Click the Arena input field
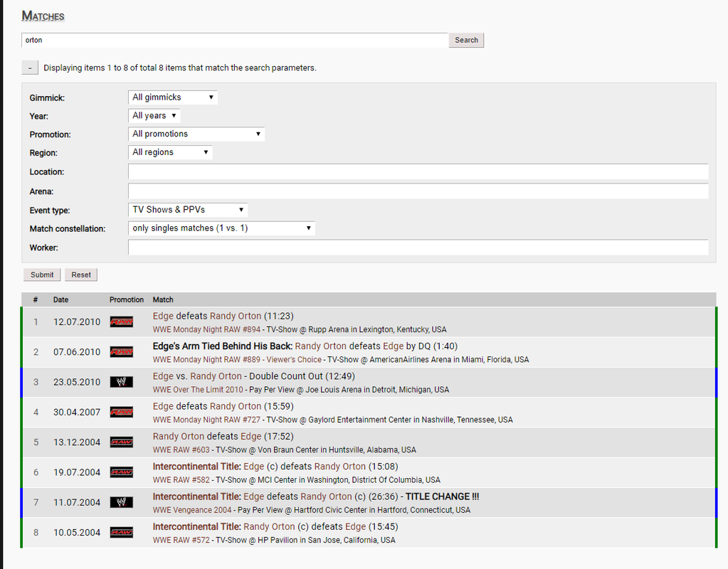Screen dimensions: 728x569 pos(418,191)
